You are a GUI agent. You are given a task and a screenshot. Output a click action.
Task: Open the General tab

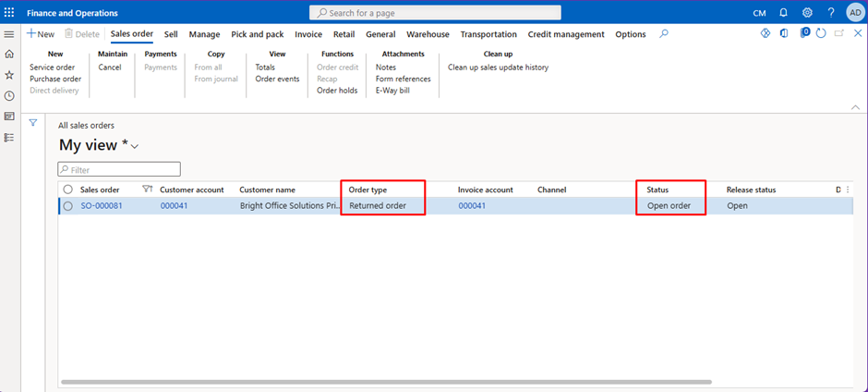(380, 34)
